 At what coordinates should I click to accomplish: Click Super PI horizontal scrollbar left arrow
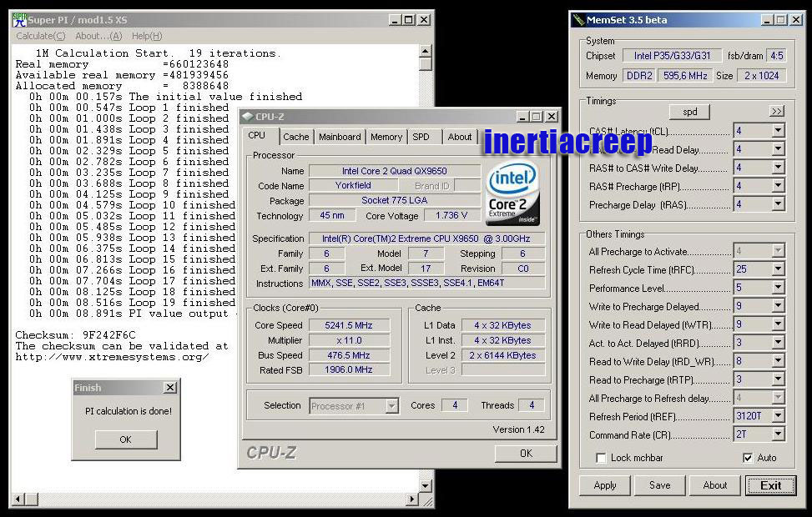click(x=18, y=499)
